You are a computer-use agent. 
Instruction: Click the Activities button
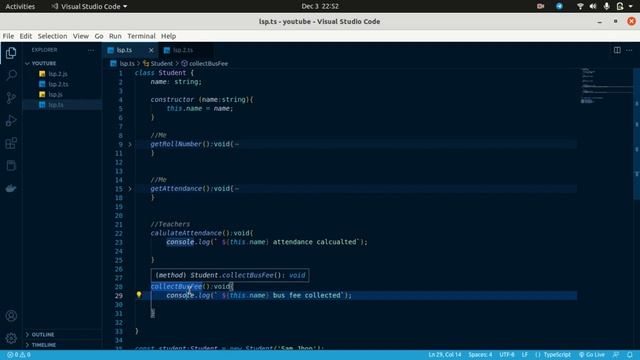[x=20, y=6]
